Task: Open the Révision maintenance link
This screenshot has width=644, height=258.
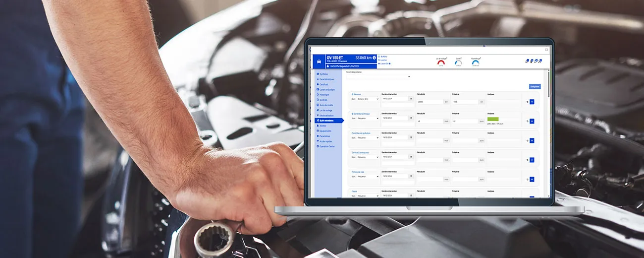Action: [x=356, y=94]
